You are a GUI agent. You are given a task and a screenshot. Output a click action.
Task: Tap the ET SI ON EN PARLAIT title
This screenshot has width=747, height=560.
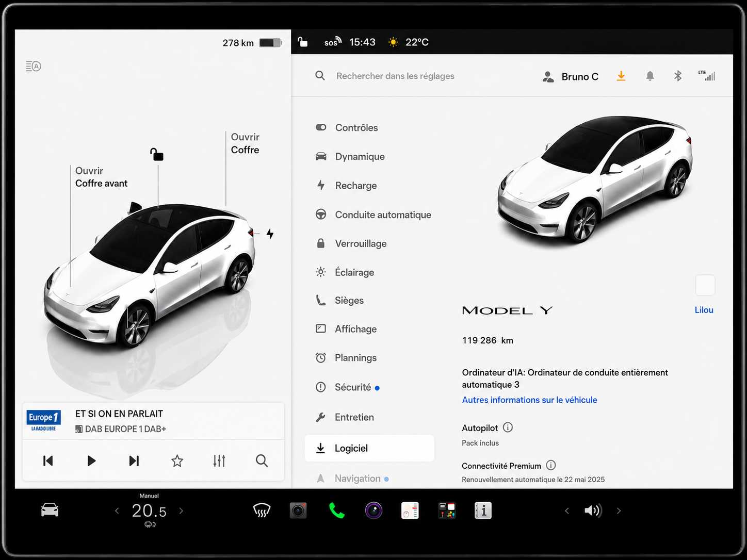(x=119, y=414)
